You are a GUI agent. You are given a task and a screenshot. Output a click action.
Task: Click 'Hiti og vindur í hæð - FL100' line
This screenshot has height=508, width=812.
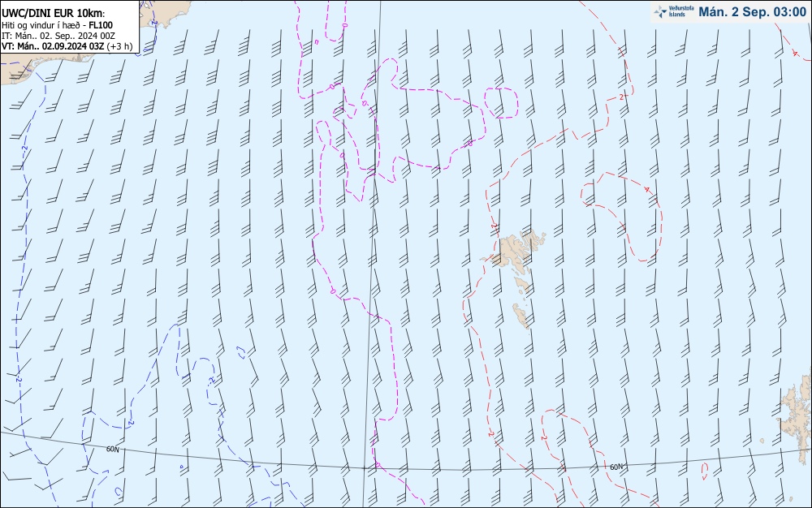[x=57, y=25]
